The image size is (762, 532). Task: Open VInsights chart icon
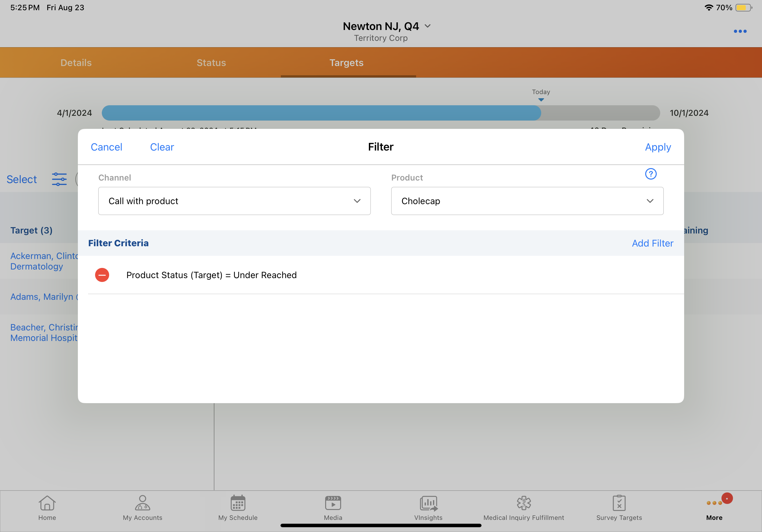[x=428, y=504]
